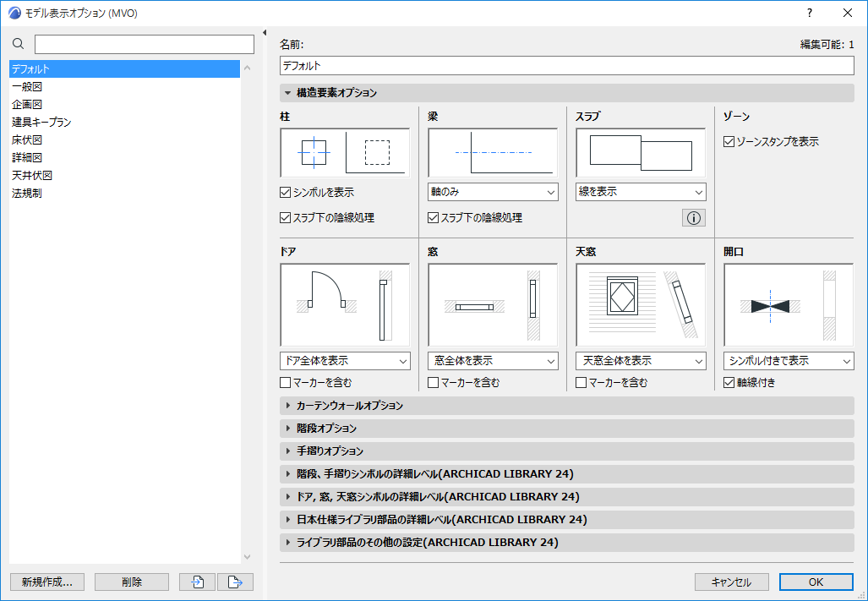Uncheck 軸線付き under 開口
868x601 pixels.
pos(729,382)
